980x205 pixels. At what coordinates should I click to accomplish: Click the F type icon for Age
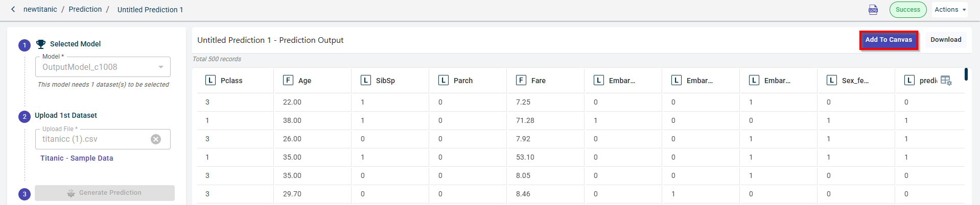tap(288, 81)
